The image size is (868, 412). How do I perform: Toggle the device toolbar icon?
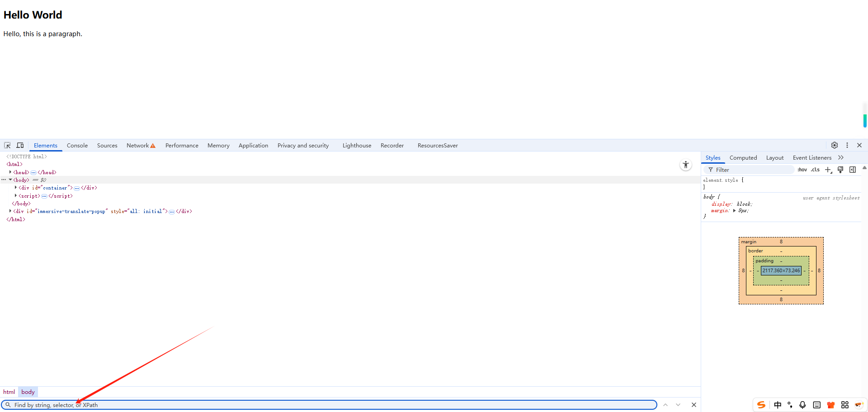tap(20, 145)
